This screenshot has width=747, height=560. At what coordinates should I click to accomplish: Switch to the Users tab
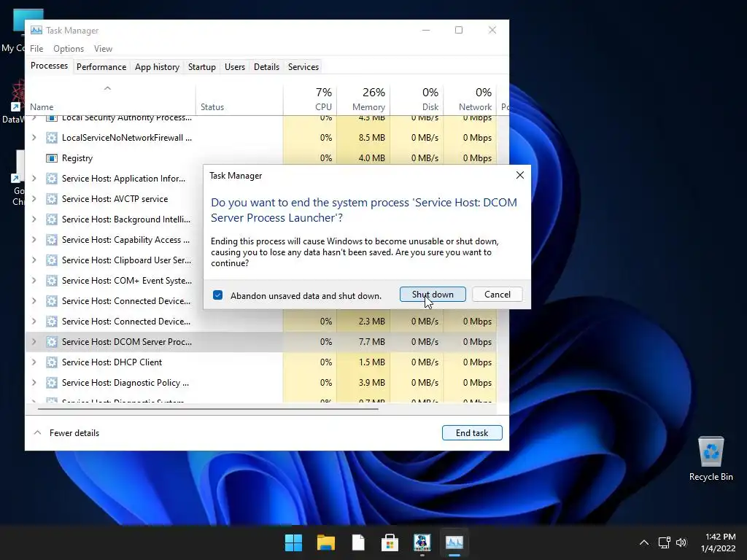(234, 67)
